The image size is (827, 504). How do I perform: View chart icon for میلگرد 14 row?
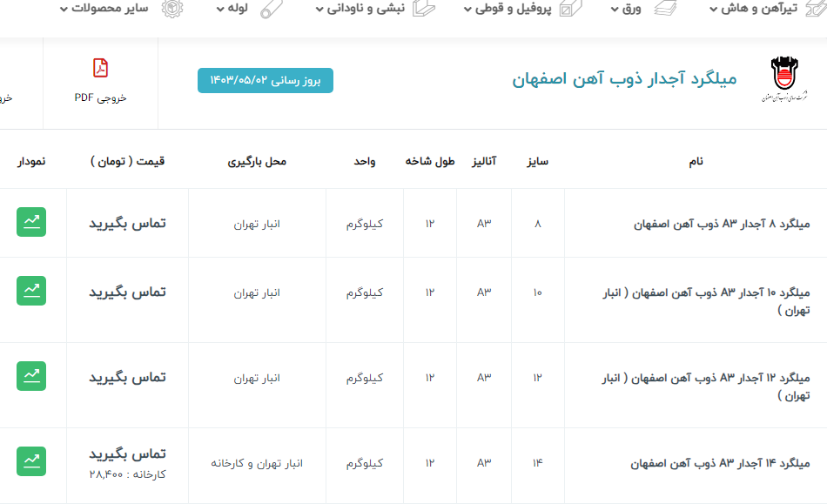click(31, 460)
